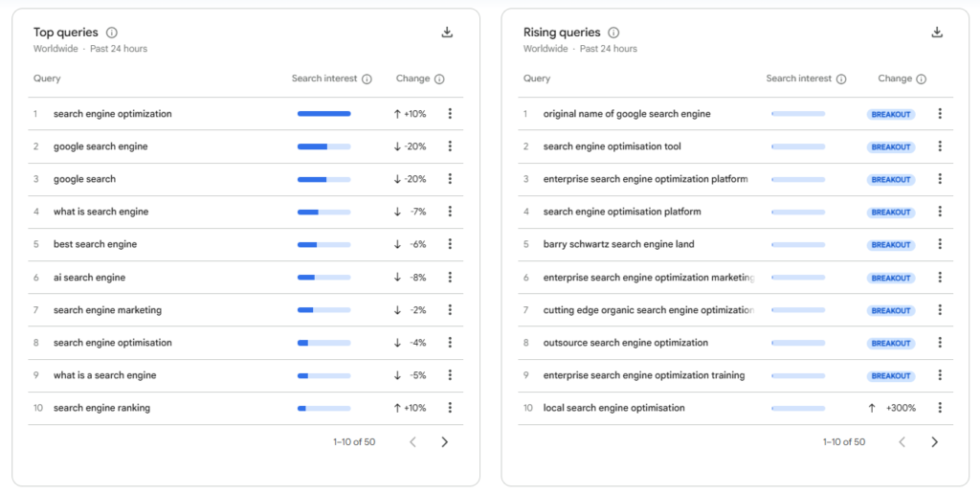
Task: Open original name of google search engine
Action: point(627,114)
